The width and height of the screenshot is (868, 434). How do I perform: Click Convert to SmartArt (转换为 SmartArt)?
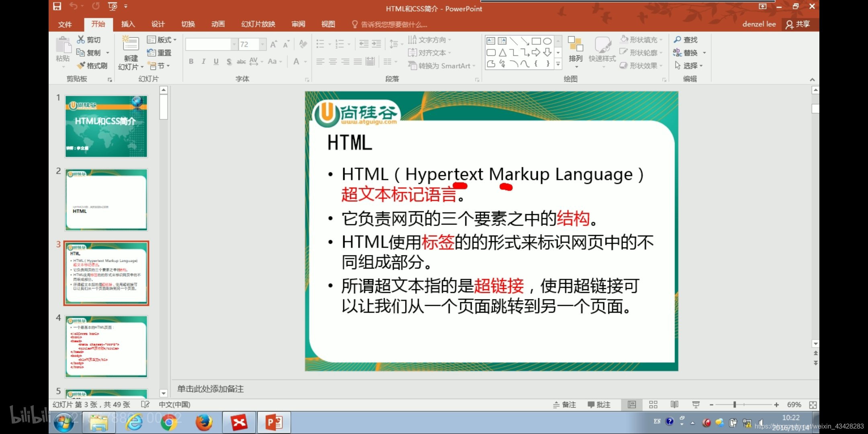pos(442,66)
